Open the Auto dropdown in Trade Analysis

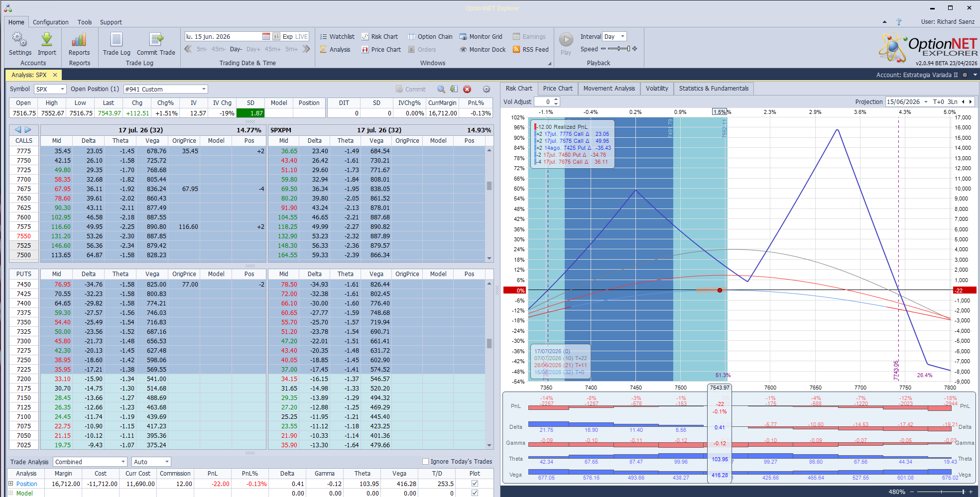coord(167,462)
